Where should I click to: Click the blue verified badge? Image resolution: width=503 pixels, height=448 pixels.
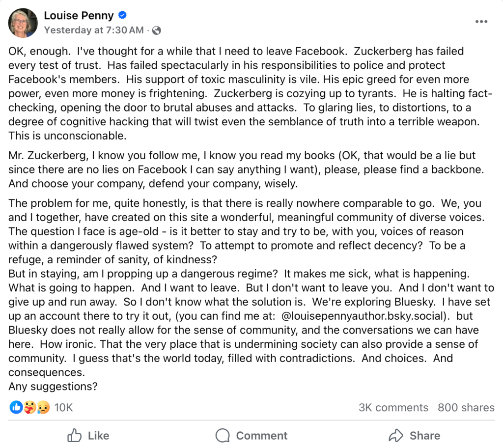pyautogui.click(x=123, y=16)
